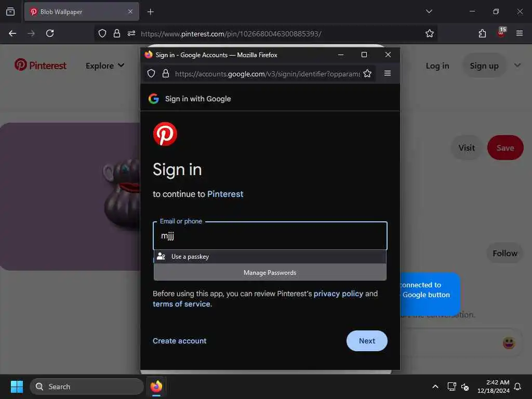Image resolution: width=532 pixels, height=399 pixels.
Task: Click the network icon in system tray
Action: 451,387
